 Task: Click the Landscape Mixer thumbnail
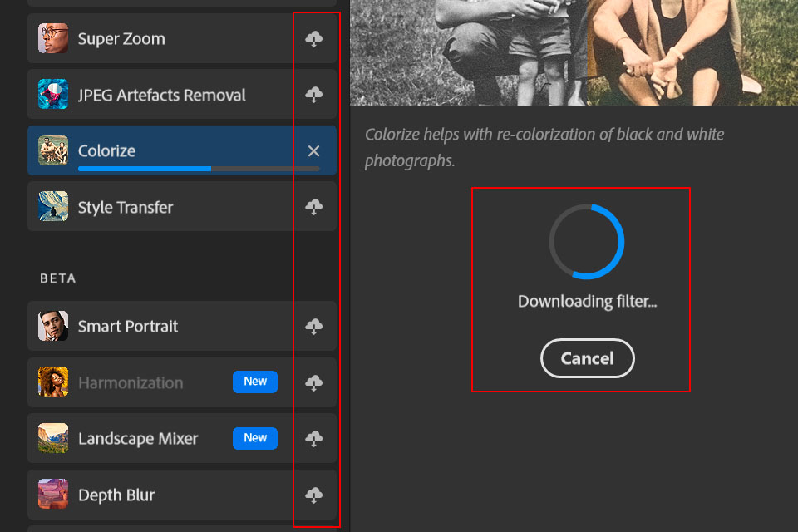[x=53, y=438]
